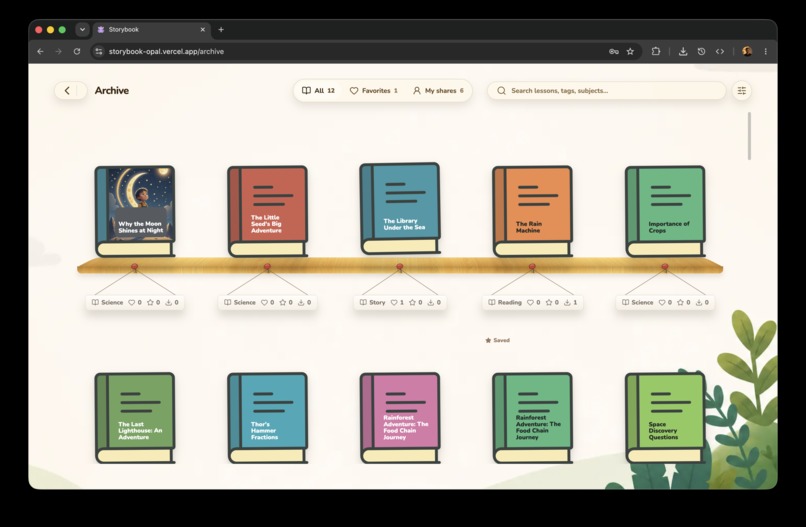Click the password key icon in address bar
The width and height of the screenshot is (806, 527).
point(614,51)
